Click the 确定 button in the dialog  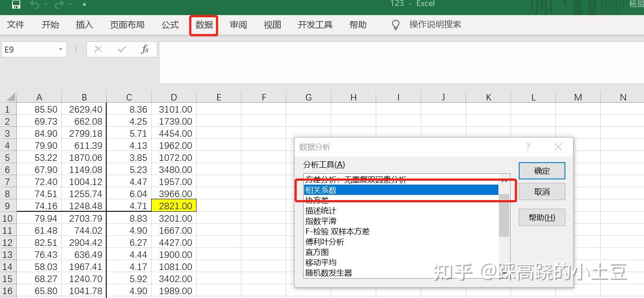coord(542,170)
